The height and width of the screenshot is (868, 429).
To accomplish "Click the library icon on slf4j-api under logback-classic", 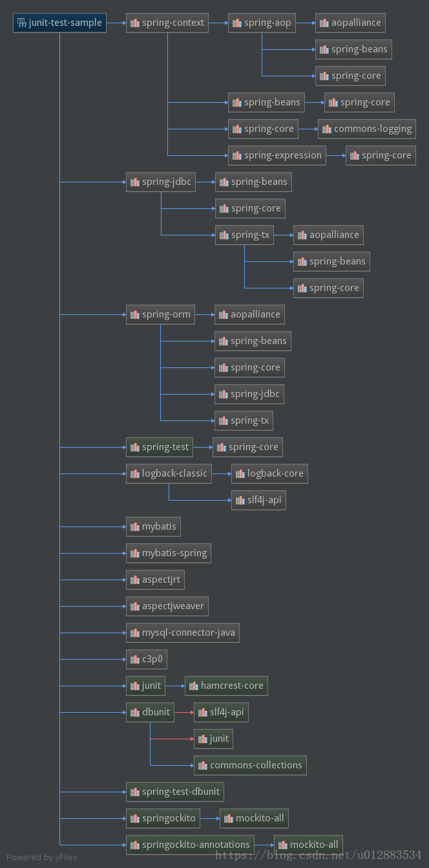I will click(240, 501).
